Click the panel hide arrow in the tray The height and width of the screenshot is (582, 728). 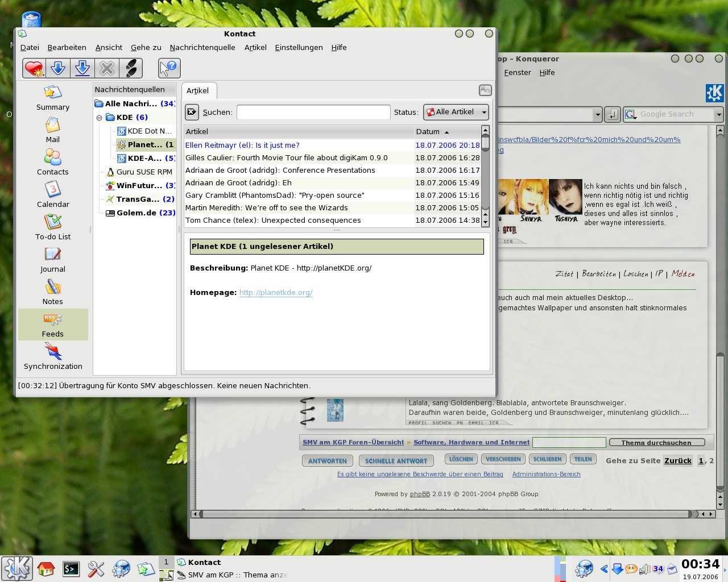click(x=604, y=569)
